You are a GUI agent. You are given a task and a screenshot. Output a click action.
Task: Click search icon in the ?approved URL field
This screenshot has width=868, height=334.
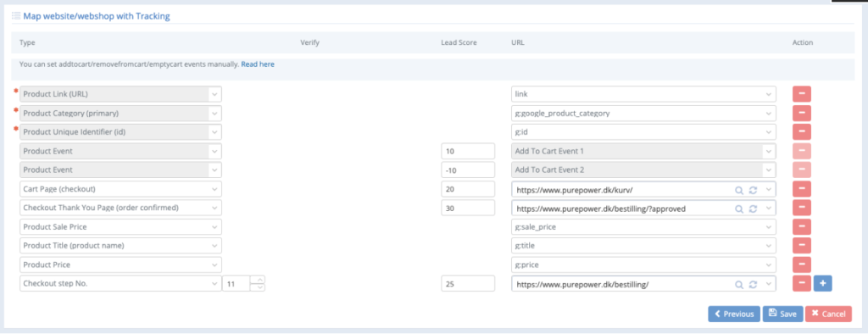click(738, 209)
